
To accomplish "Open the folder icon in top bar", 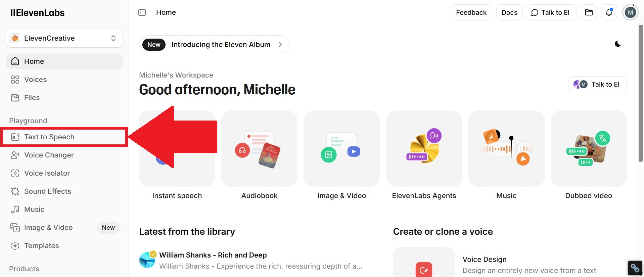I will (x=589, y=12).
